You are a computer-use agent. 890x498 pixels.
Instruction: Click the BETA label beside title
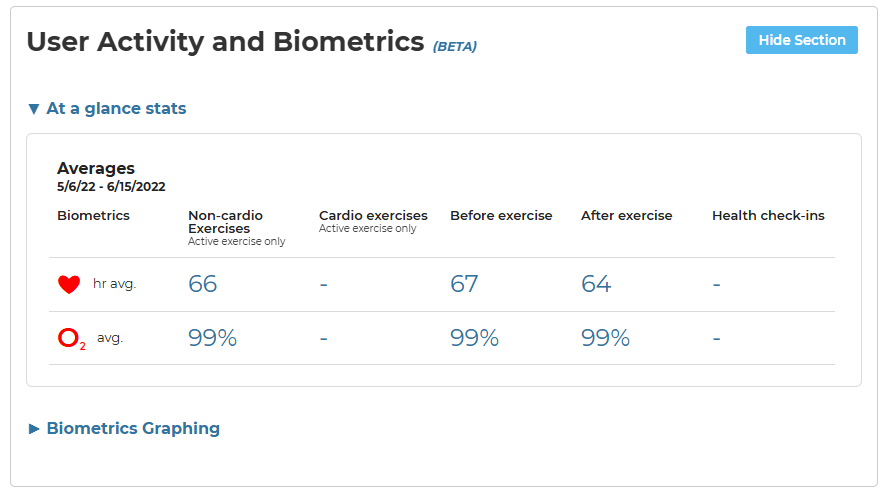click(x=454, y=46)
